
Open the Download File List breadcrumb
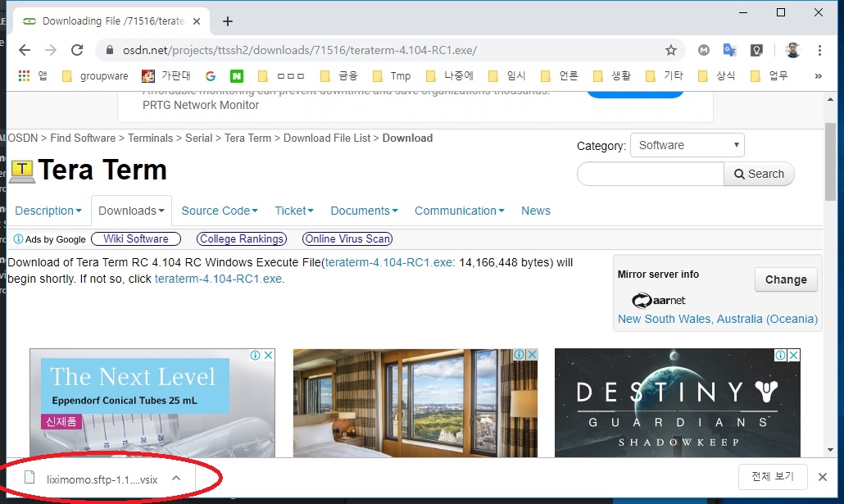tap(327, 138)
